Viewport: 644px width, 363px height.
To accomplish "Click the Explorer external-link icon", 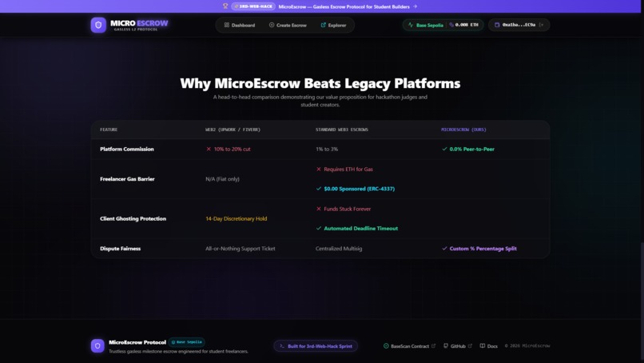I will point(324,25).
